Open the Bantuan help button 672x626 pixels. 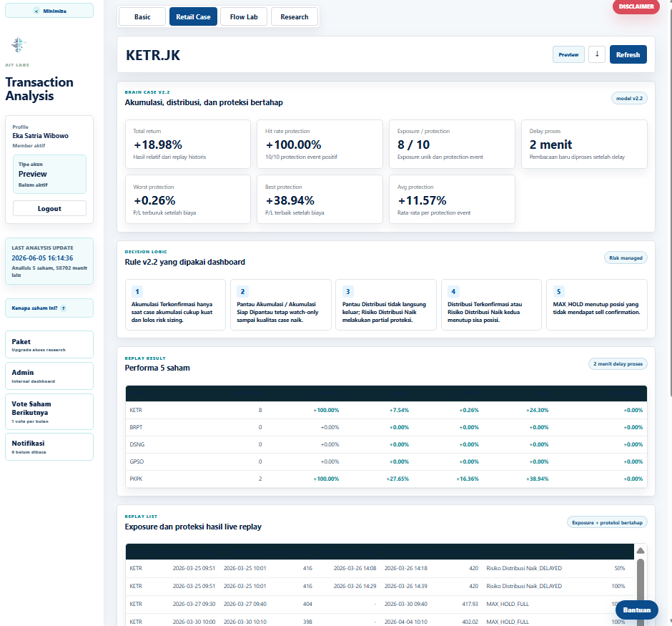pos(637,610)
